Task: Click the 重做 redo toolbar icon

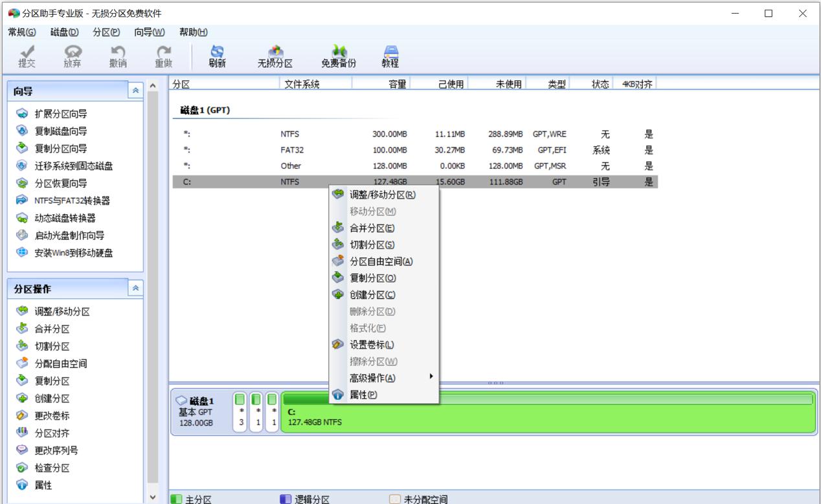Action: [x=164, y=56]
